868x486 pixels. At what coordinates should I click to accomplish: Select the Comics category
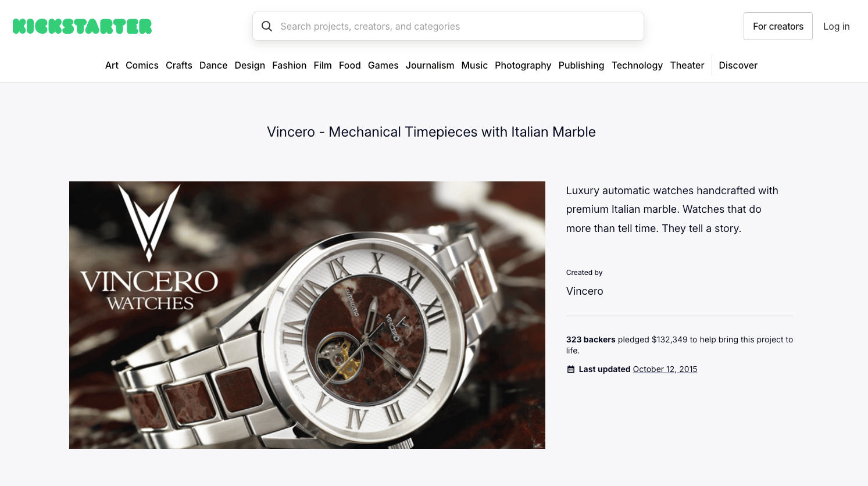click(142, 65)
